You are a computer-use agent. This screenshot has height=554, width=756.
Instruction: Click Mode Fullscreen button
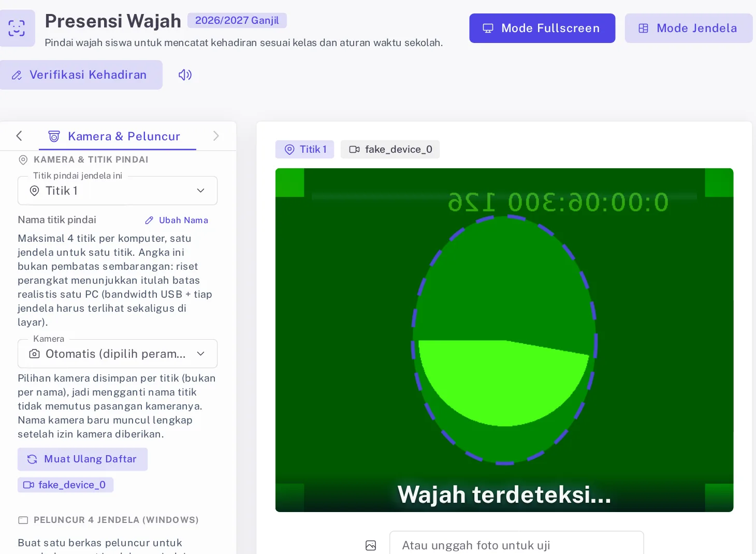tap(542, 28)
